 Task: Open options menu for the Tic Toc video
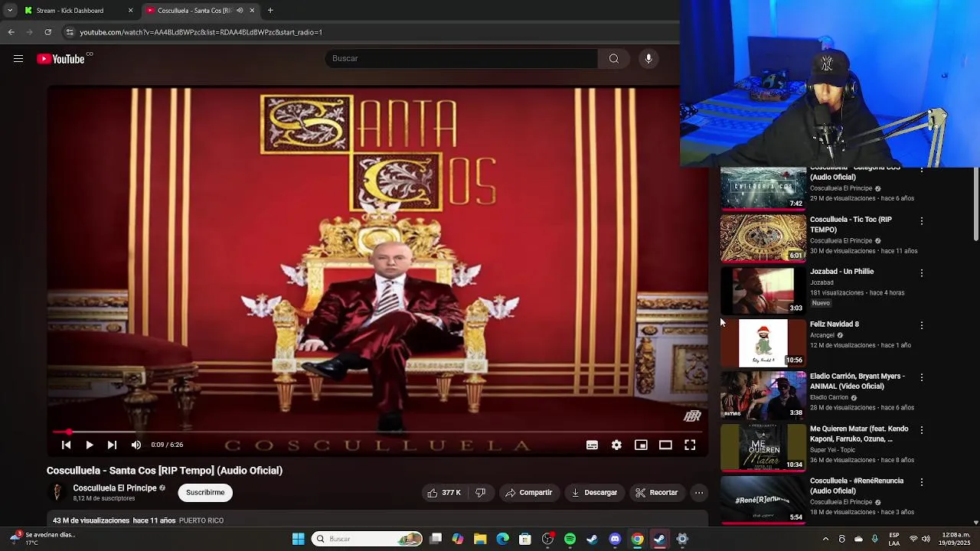click(922, 220)
